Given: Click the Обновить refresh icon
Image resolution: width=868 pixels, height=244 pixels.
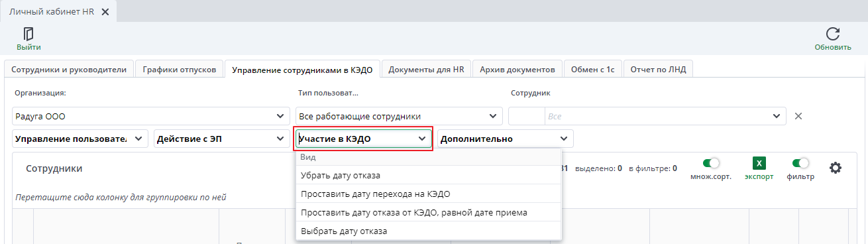Looking at the screenshot, I should [833, 34].
